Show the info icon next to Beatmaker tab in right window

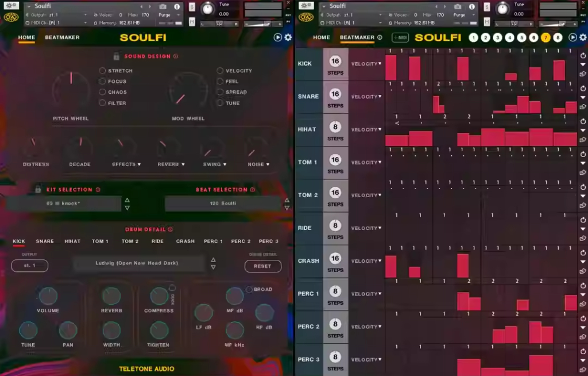coord(380,37)
